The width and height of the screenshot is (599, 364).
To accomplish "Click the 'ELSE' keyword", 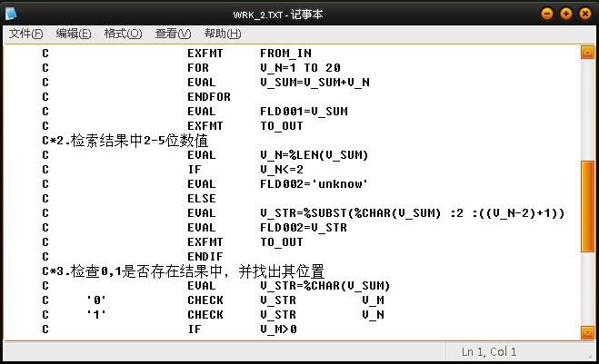I will (202, 199).
